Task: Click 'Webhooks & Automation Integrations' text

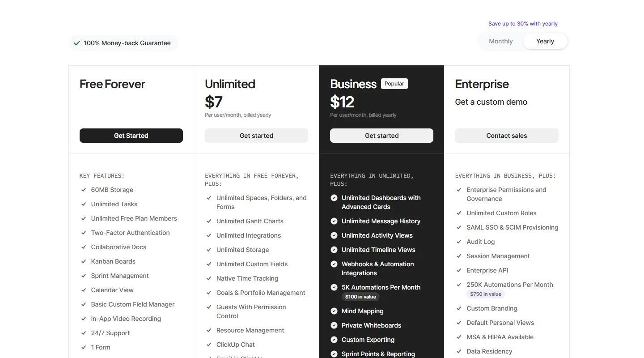Action: click(378, 268)
